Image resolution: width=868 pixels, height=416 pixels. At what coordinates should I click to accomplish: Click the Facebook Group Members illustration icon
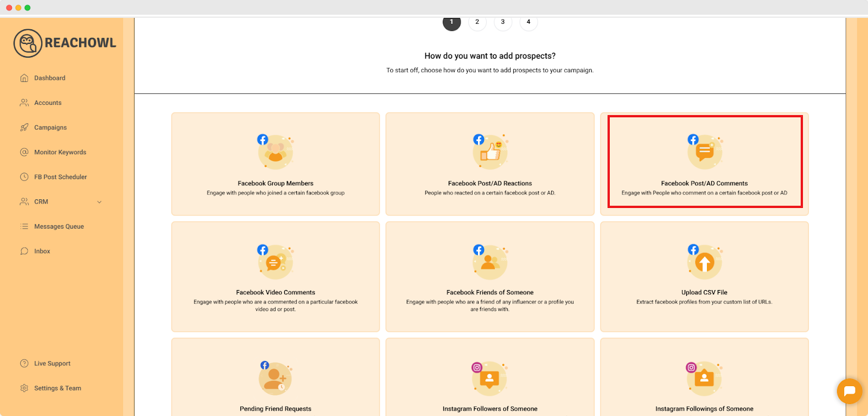click(276, 152)
